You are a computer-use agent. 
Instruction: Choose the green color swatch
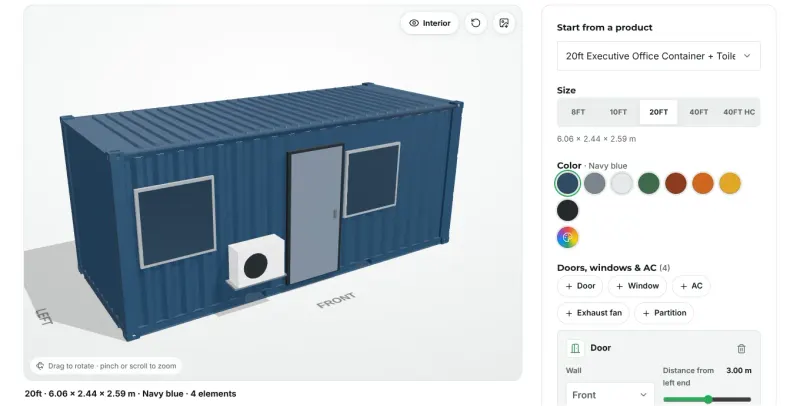coord(648,183)
